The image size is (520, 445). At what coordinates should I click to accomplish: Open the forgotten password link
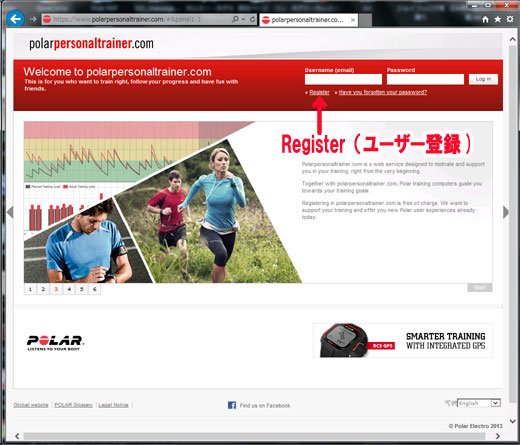tap(383, 92)
